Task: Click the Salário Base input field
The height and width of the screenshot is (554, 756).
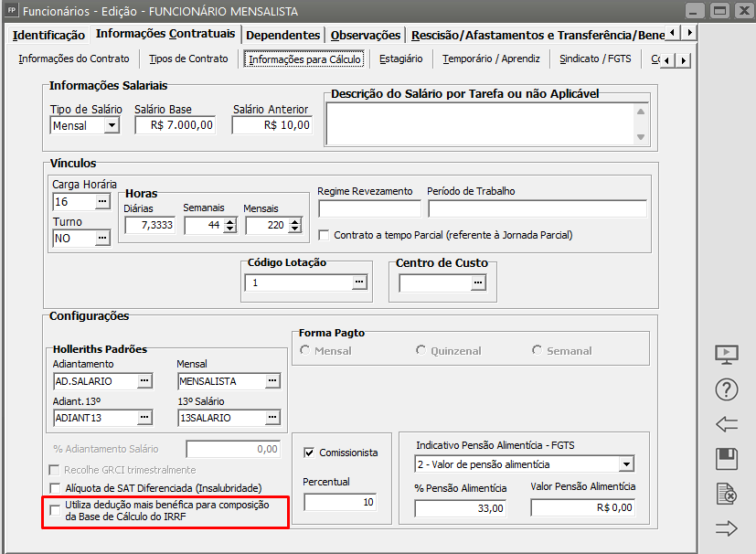Action: pyautogui.click(x=174, y=125)
